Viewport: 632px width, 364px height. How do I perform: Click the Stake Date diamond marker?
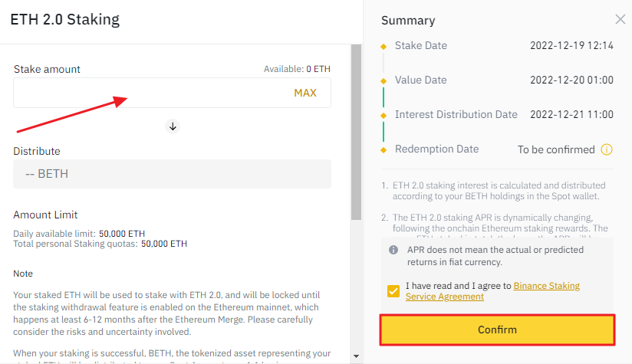point(383,46)
